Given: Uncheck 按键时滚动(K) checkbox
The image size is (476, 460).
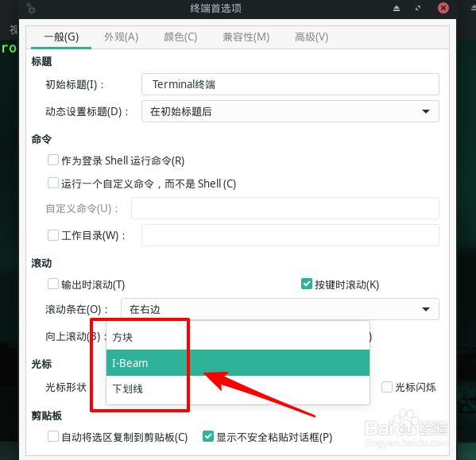Looking at the screenshot, I should tap(306, 284).
